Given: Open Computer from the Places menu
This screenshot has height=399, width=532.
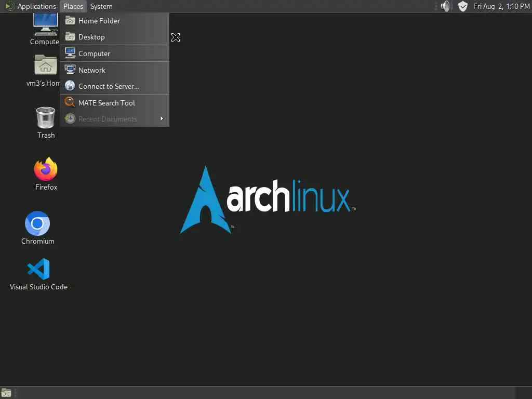Looking at the screenshot, I should pos(114,54).
